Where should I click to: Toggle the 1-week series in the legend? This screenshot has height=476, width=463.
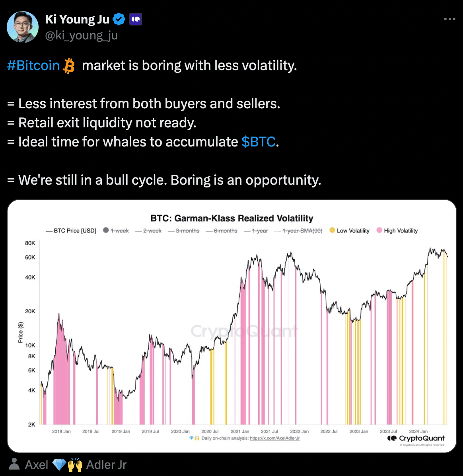point(118,230)
